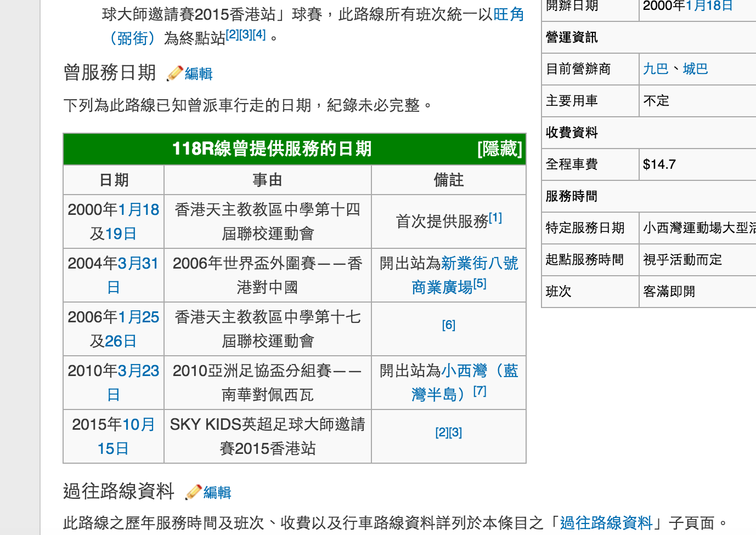756x535 pixels.
Task: Select 香港天主教教區中學第十七屆聯校運動會 cell
Action: (268, 329)
